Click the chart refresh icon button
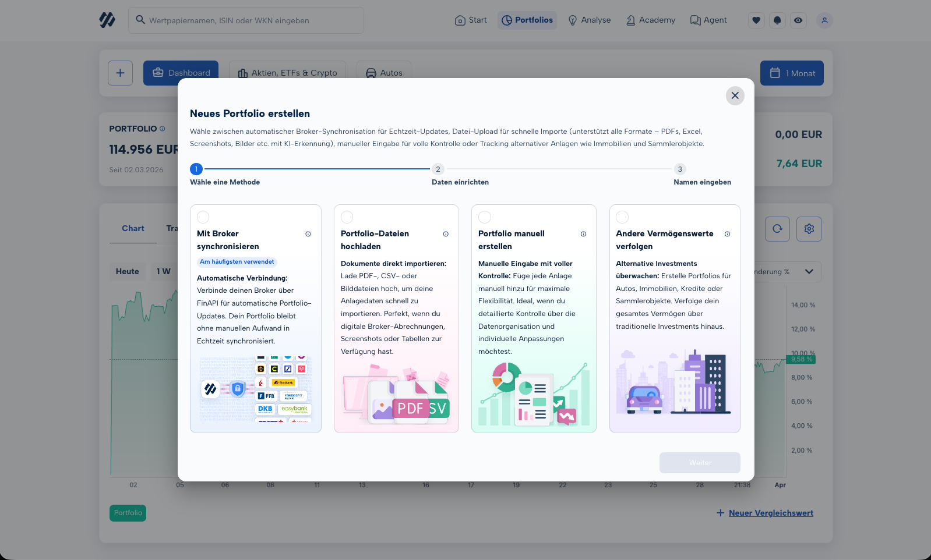 click(777, 229)
